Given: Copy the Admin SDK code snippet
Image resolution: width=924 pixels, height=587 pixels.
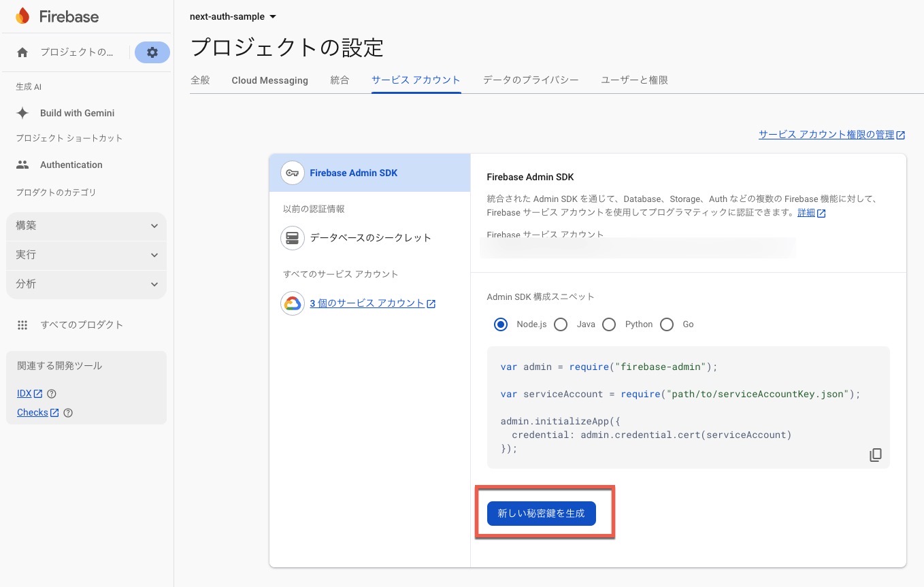Looking at the screenshot, I should [x=876, y=455].
